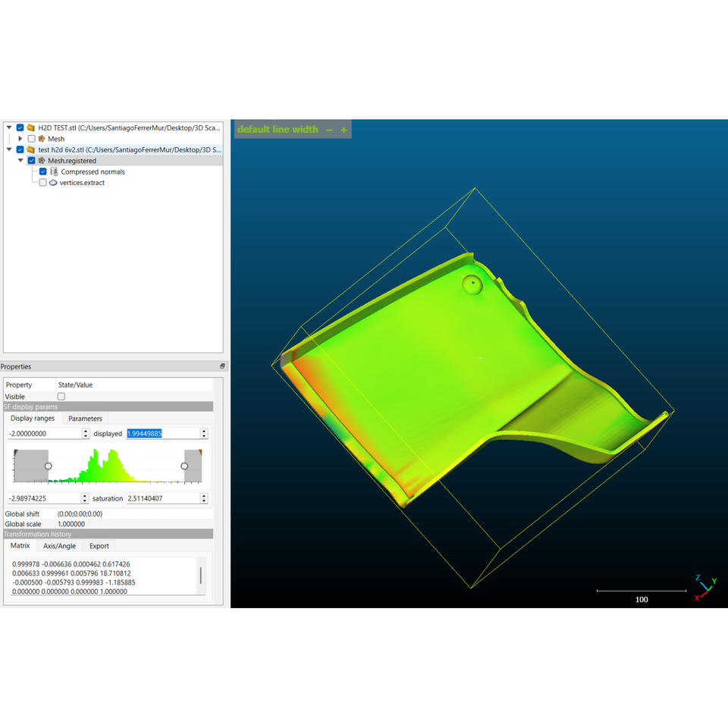Select the Compressed normals tree row
The image size is (728, 728).
tap(93, 172)
